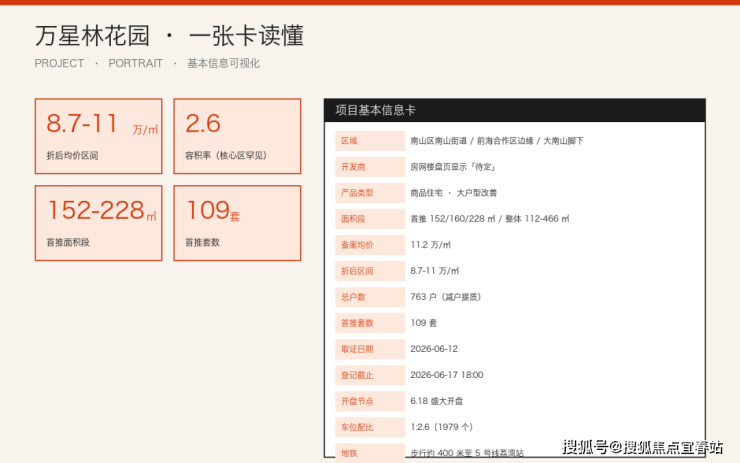Image resolution: width=740 pixels, height=463 pixels.
Task: Click the value 首推 152/160/228 ㎡
Action: pyautogui.click(x=453, y=219)
